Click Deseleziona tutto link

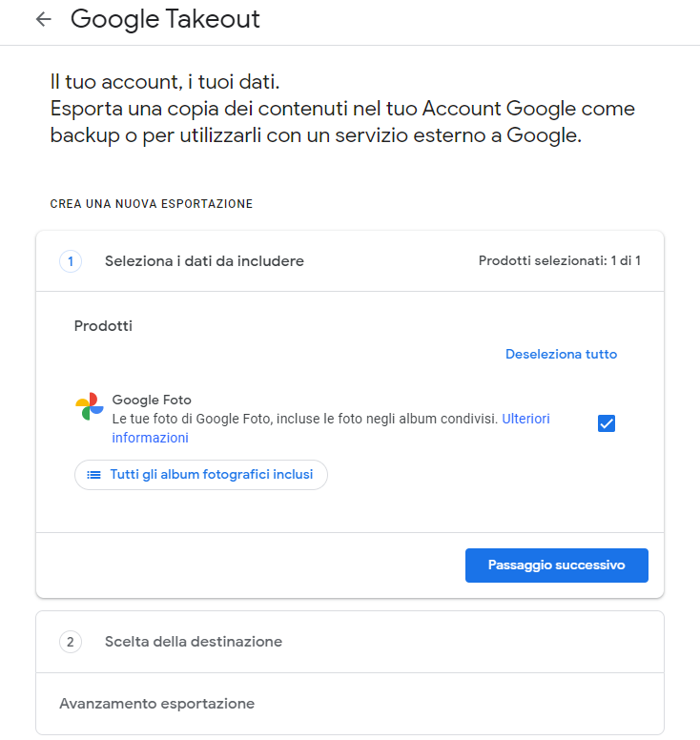pyautogui.click(x=561, y=355)
